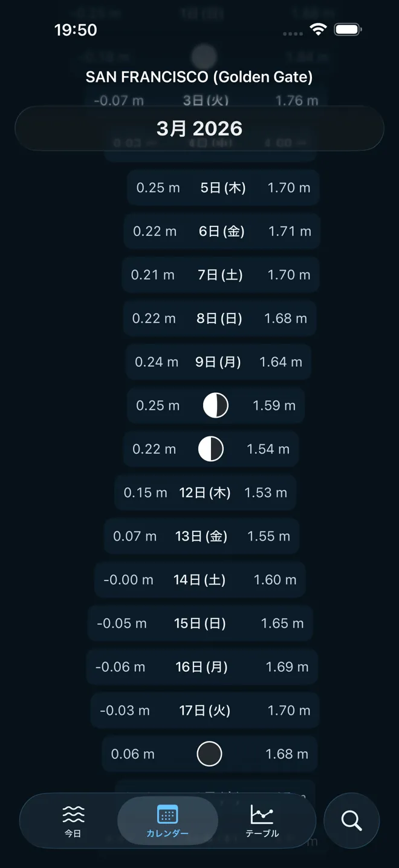Tap the chart icon for テーブル
The width and height of the screenshot is (399, 868).
262,814
